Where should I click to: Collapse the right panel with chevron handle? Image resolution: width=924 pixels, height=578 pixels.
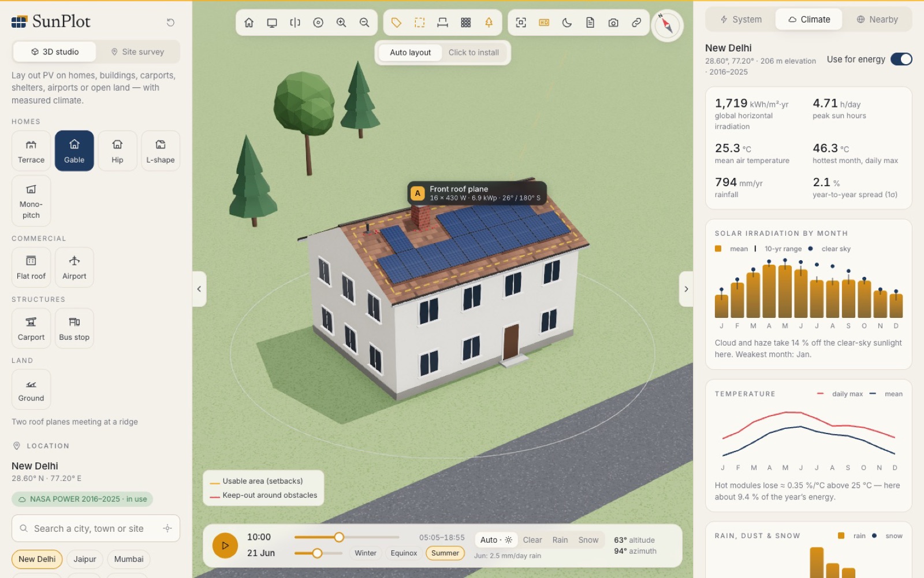tap(686, 289)
